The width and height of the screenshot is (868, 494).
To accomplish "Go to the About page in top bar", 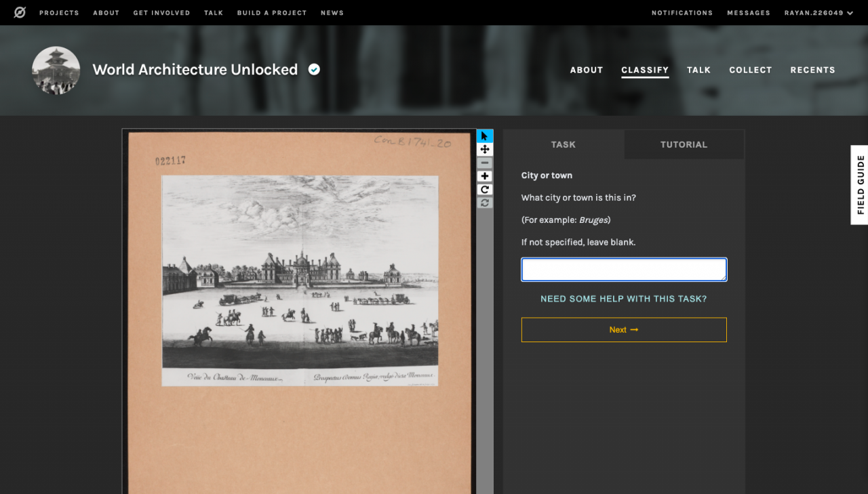I will click(106, 13).
